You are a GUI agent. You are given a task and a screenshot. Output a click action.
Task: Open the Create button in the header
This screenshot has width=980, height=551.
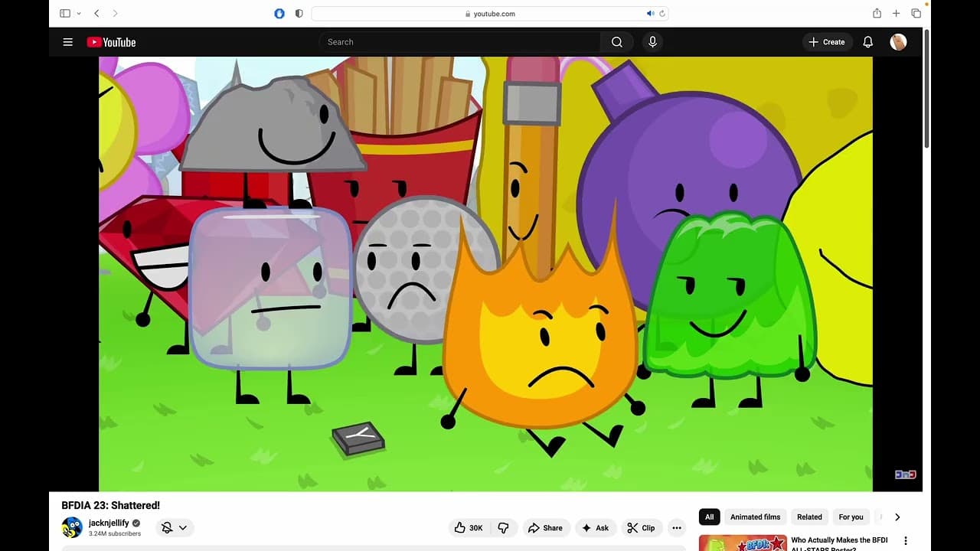(827, 42)
